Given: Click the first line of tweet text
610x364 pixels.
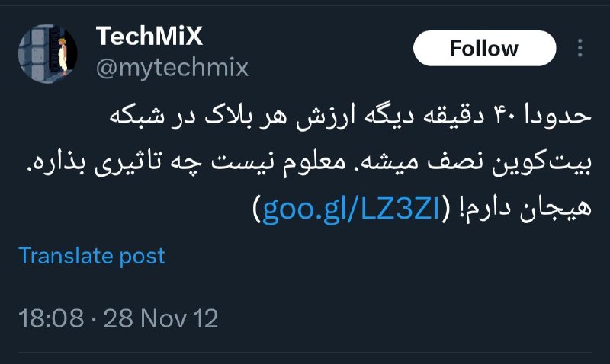Looking at the screenshot, I should tap(350, 117).
